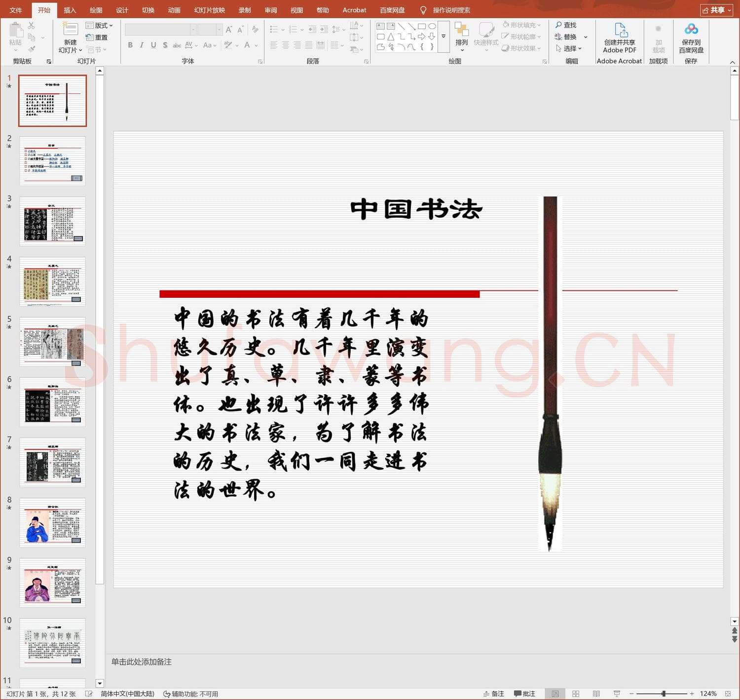
Task: Click the New Slide (新建幻灯片) icon
Action: [x=70, y=30]
